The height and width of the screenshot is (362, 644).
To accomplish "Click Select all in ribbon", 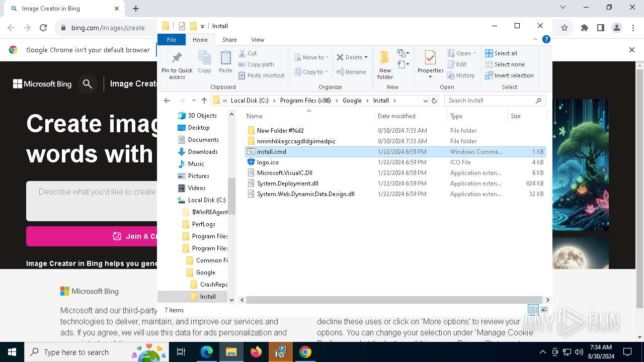I will [501, 53].
